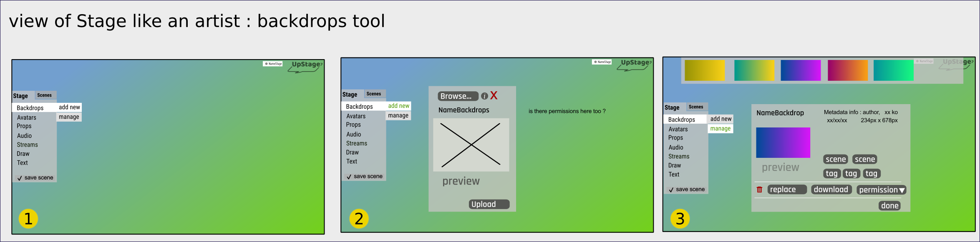The height and width of the screenshot is (242, 980).
Task: Open Avatars in panel 2 menu
Action: 356,116
